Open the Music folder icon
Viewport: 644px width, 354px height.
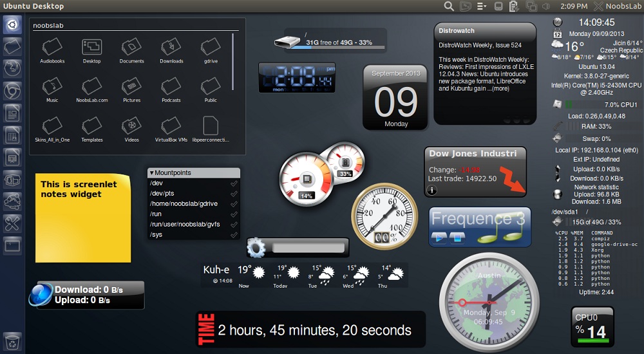[52, 86]
